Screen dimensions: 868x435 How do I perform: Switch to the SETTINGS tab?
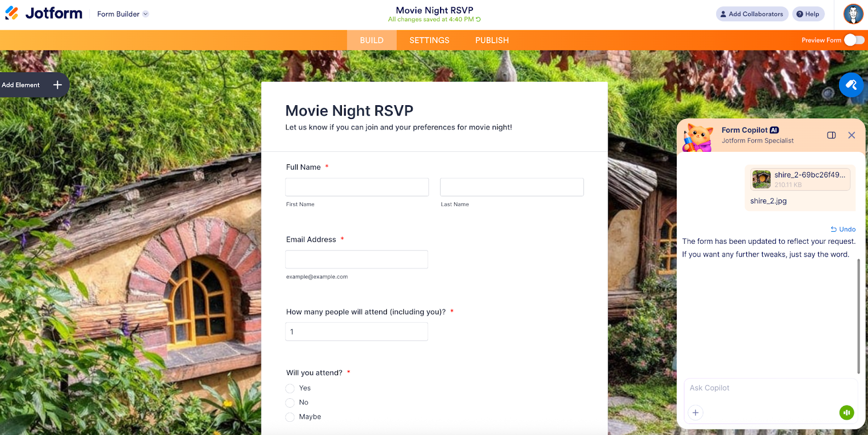point(429,41)
